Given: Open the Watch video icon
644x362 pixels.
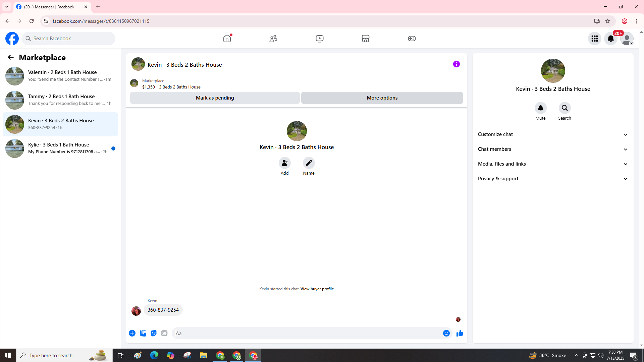Looking at the screenshot, I should pyautogui.click(x=319, y=39).
